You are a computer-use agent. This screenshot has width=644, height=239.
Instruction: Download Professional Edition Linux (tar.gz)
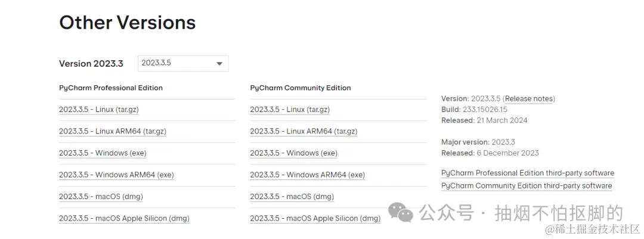click(x=102, y=110)
